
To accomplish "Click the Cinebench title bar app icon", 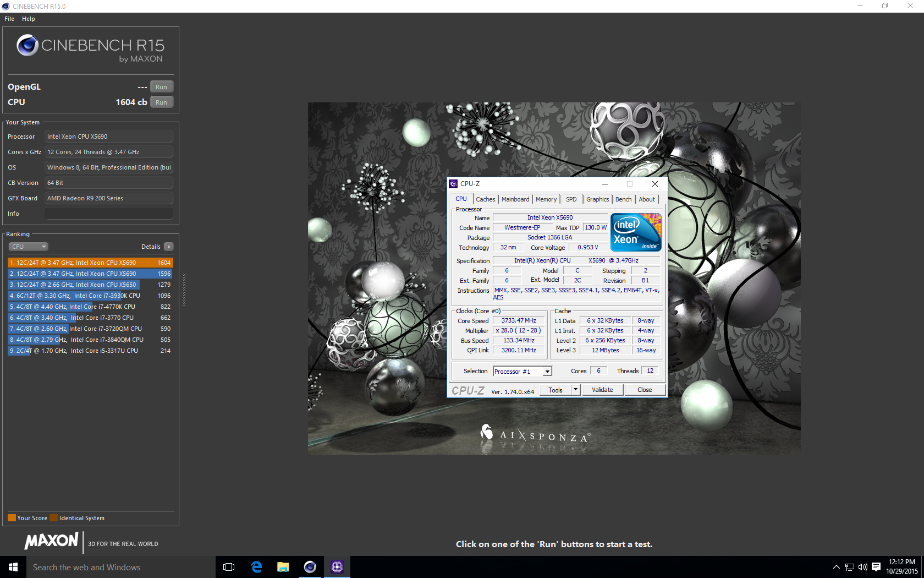I will (6, 6).
